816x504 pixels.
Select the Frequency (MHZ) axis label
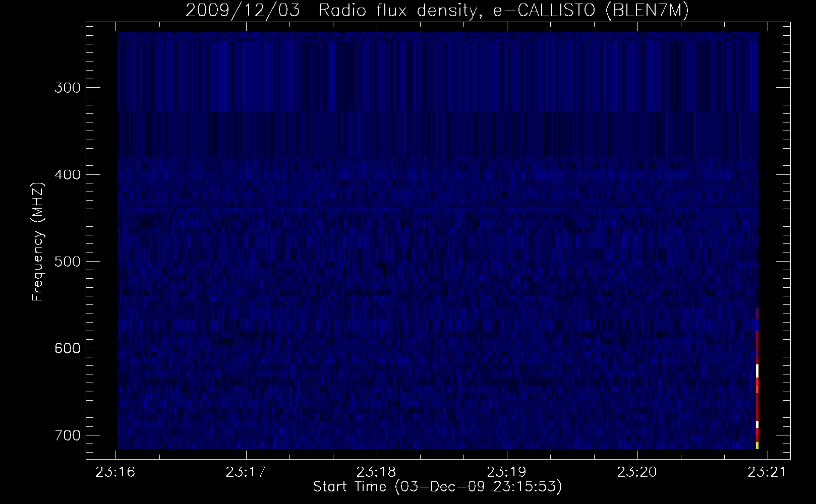click(x=38, y=241)
